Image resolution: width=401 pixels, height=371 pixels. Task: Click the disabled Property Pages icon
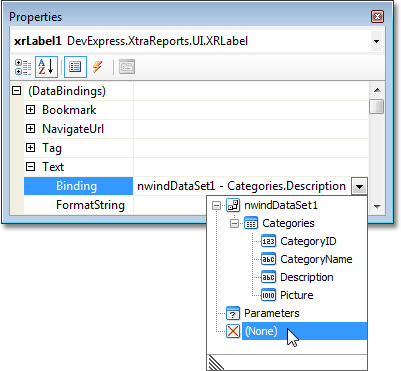[127, 67]
